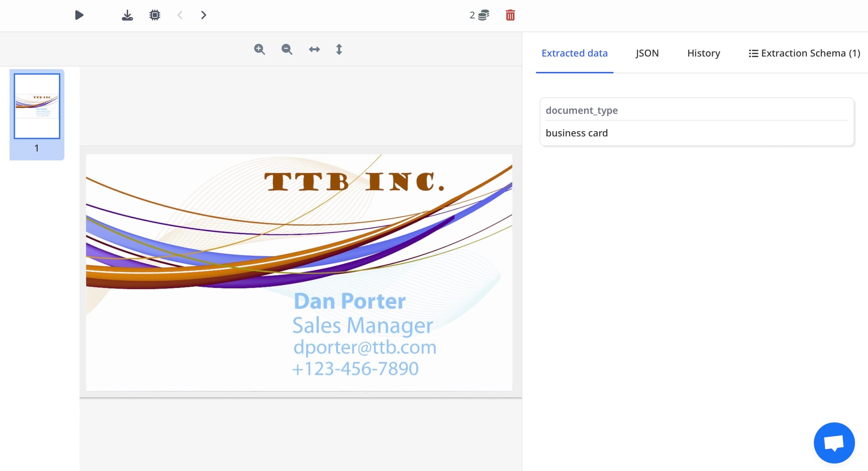Open AI processing via the chip icon
The width and height of the screenshot is (868, 471).
click(x=155, y=15)
